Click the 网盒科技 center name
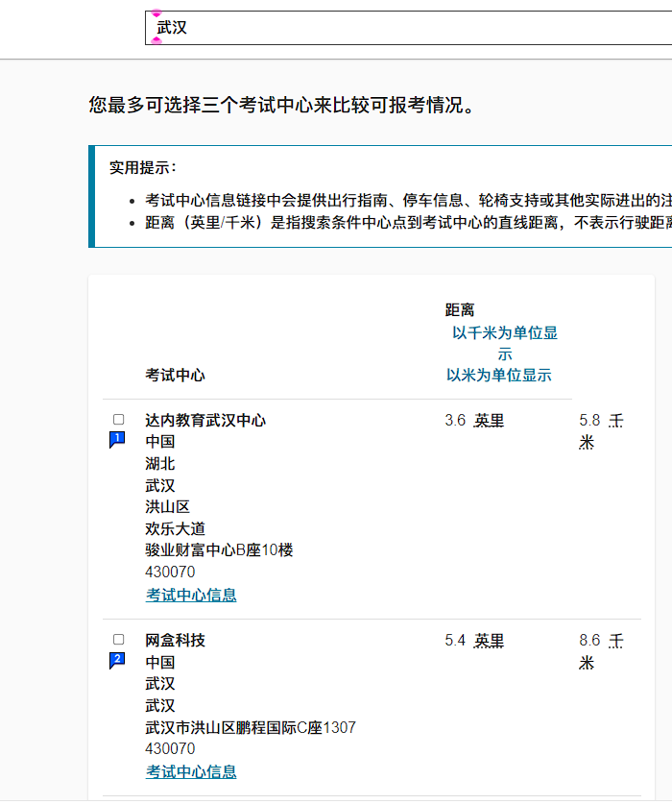The height and width of the screenshot is (804, 672). 175,641
